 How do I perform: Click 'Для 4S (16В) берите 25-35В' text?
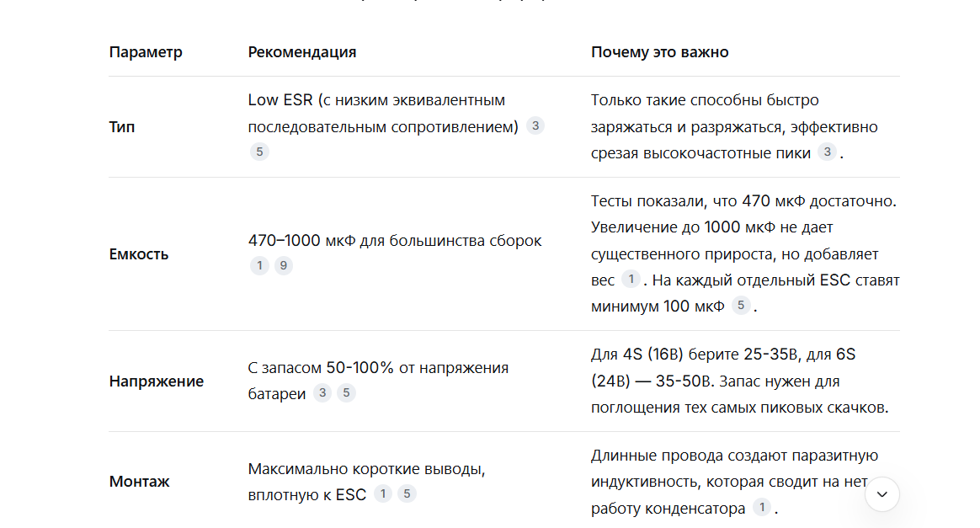(x=695, y=355)
